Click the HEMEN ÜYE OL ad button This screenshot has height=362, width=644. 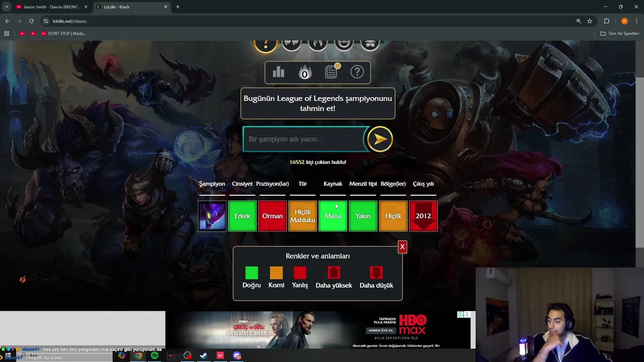click(380, 330)
